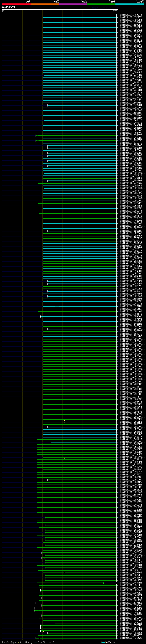This screenshot has width=146, height=644.
Task: Click the cyan ~100% identity legend bar
Action: pos(130,4)
